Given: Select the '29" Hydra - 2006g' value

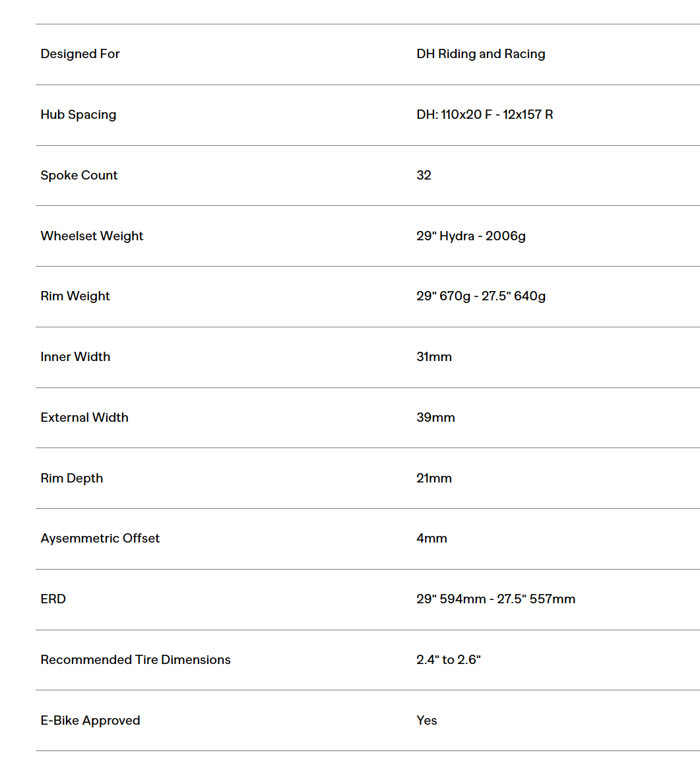Looking at the screenshot, I should (471, 236).
